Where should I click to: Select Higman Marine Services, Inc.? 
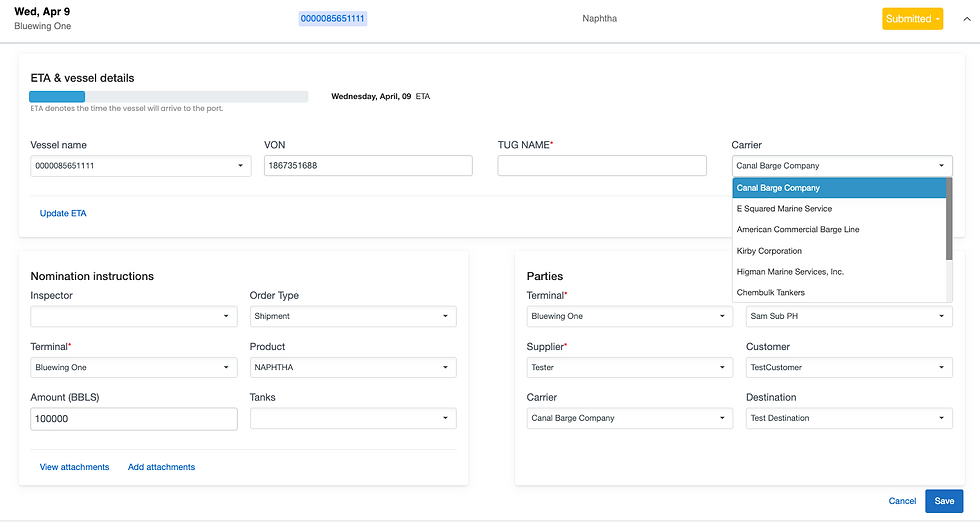(790, 272)
